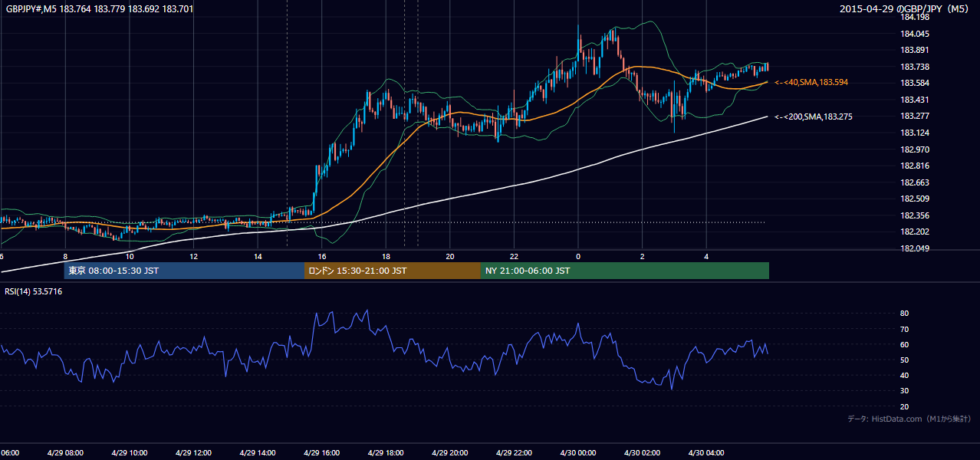Click price axis label 183.277
Screen dimensions: 980x460
tap(915, 116)
